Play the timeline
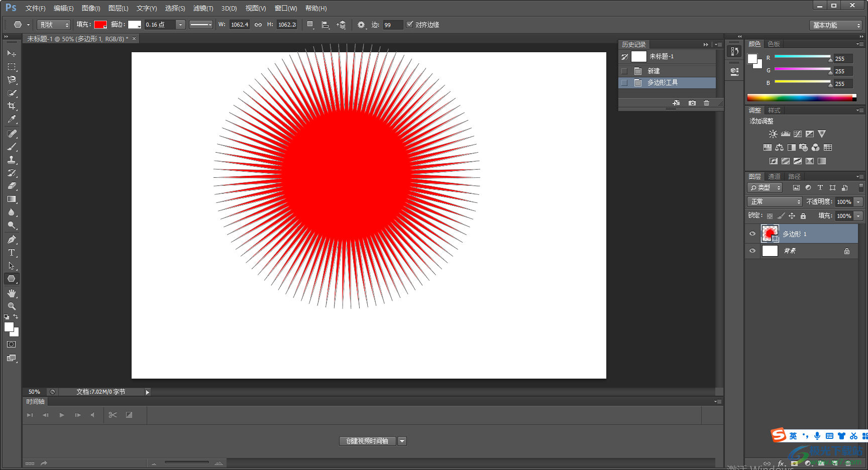868x470 pixels. click(62, 415)
